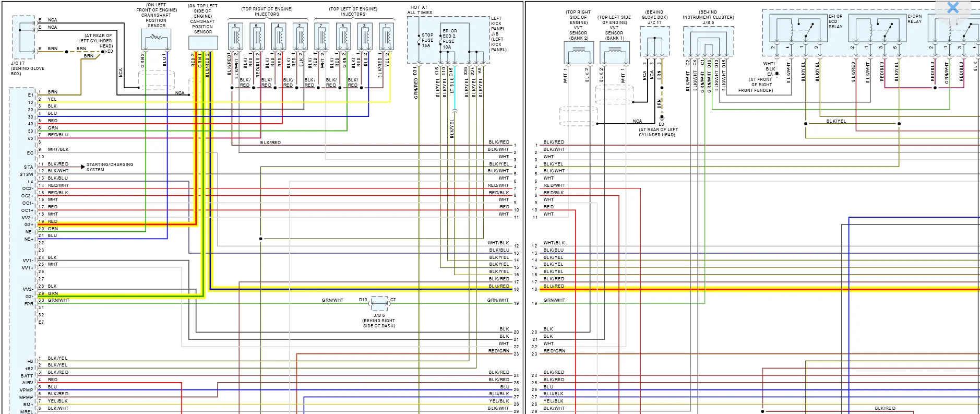Click the AT FRONT OF RIGHT FRONT FENDER label

[756, 85]
